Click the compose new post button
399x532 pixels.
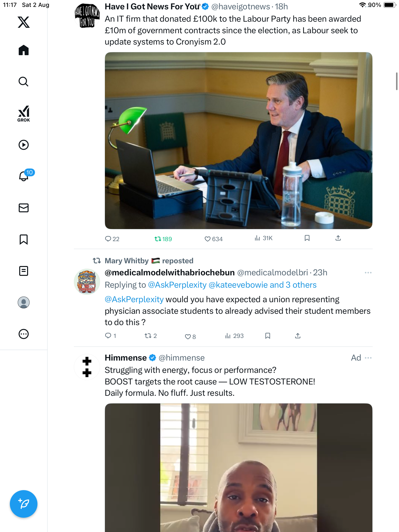(24, 504)
